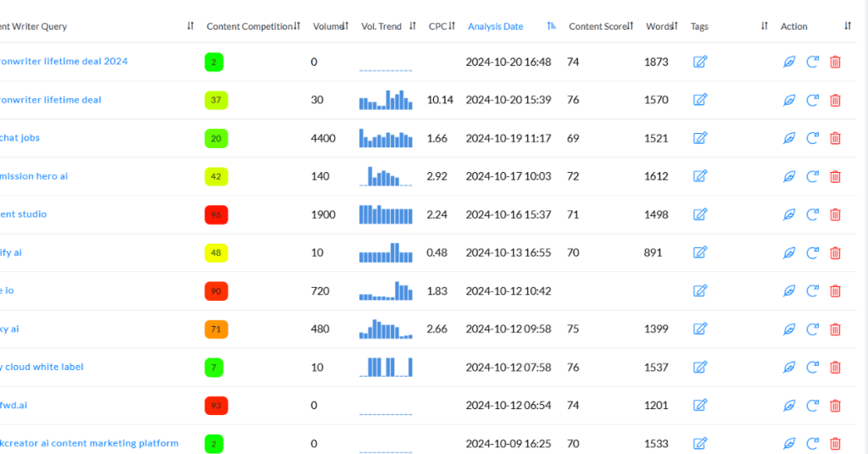The width and height of the screenshot is (868, 454).
Task: Edit tags for 'chat jobs' row
Action: pos(700,138)
